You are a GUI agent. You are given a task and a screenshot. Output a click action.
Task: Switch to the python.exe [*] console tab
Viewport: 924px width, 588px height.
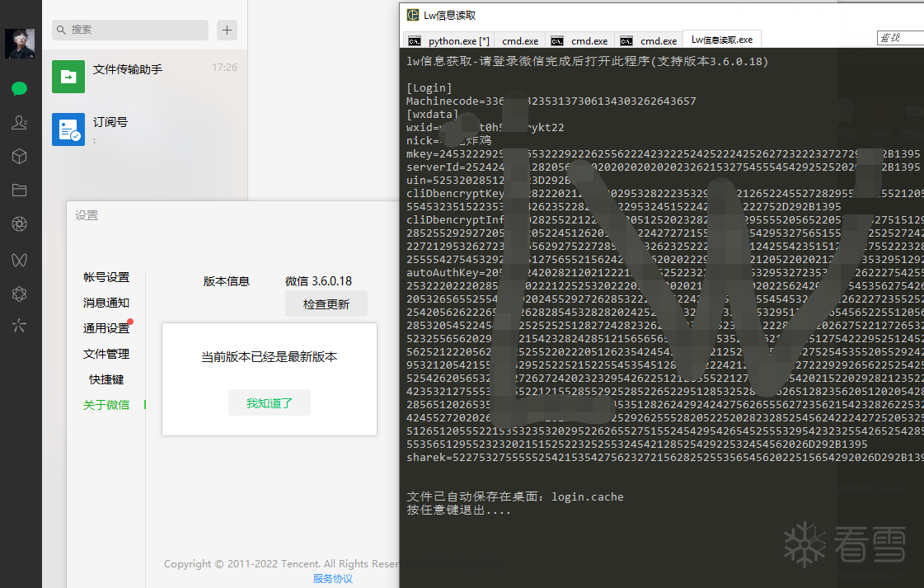(449, 40)
